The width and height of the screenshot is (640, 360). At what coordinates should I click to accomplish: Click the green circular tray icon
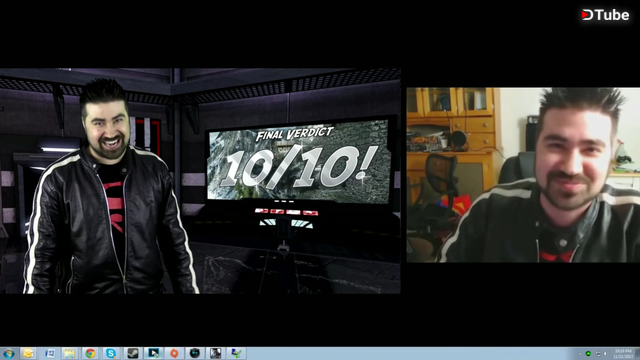pos(588,354)
